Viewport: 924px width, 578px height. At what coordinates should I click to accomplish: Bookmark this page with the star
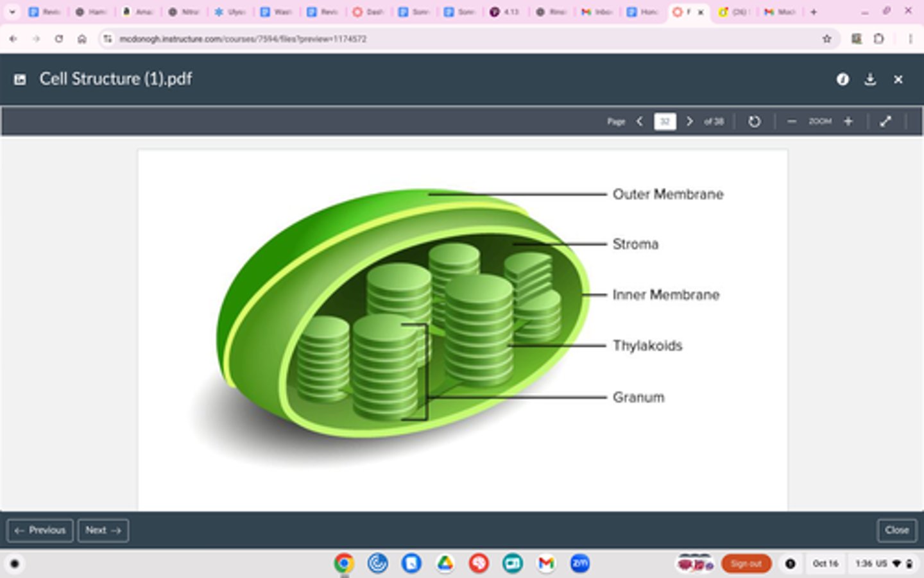[827, 39]
